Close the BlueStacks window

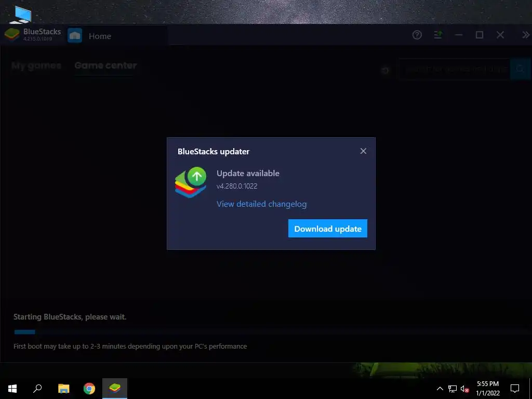coord(500,35)
